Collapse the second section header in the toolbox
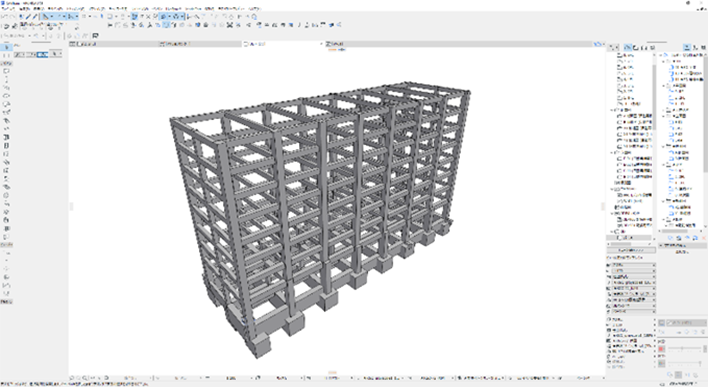 pos(6,244)
